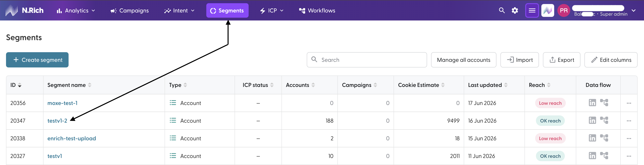Open three-dot row menu for enrich-test-upload
Image resolution: width=644 pixels, height=165 pixels.
pos(629,139)
